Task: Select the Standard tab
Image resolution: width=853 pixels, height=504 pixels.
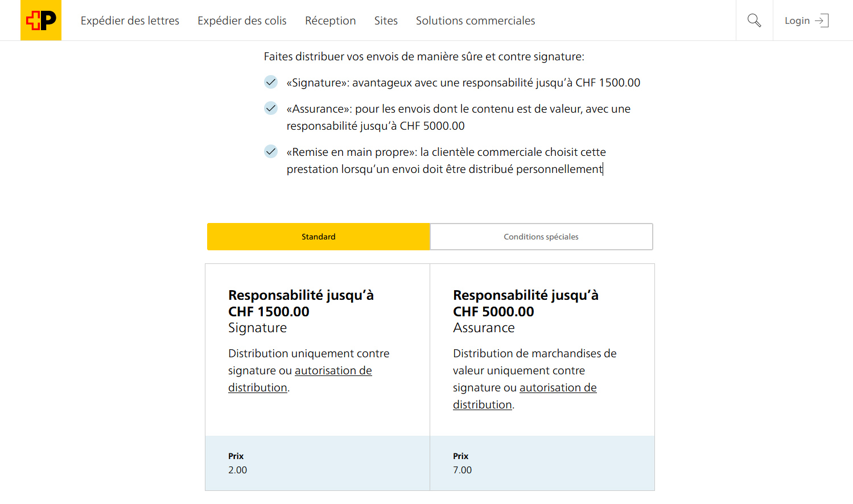Action: (319, 237)
